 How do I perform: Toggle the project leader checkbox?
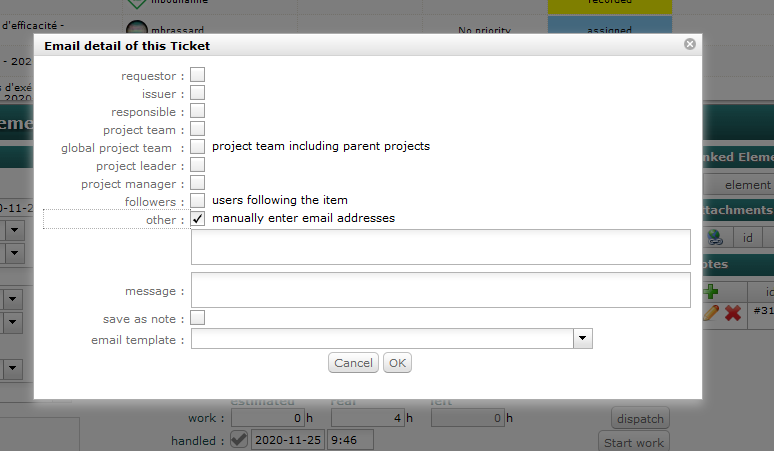pos(198,164)
